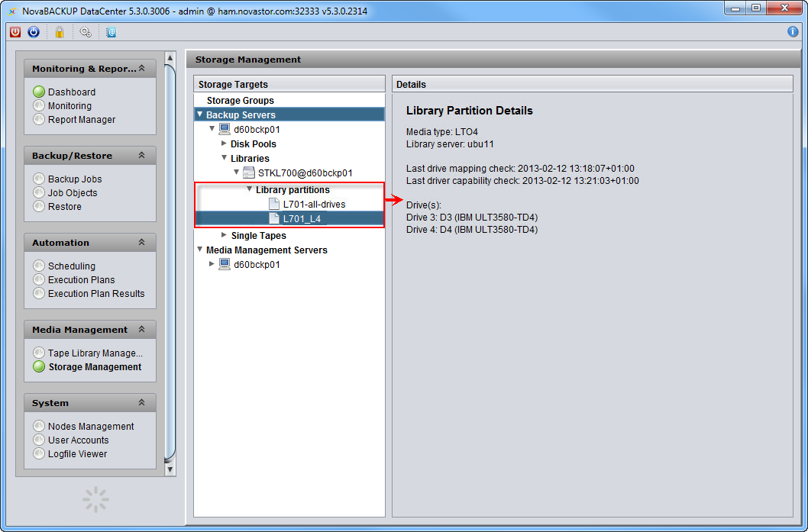Collapse the Backup/Restore panel
The width and height of the screenshot is (808, 532).
(142, 155)
